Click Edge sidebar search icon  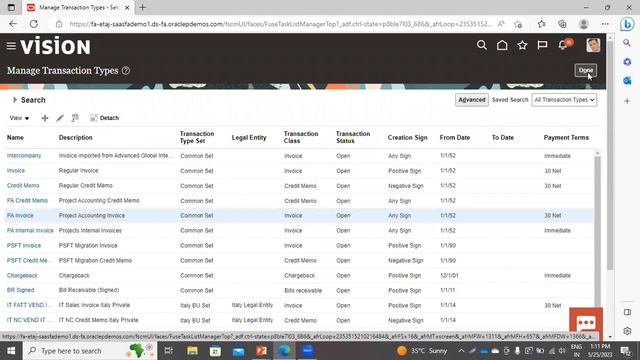(627, 42)
